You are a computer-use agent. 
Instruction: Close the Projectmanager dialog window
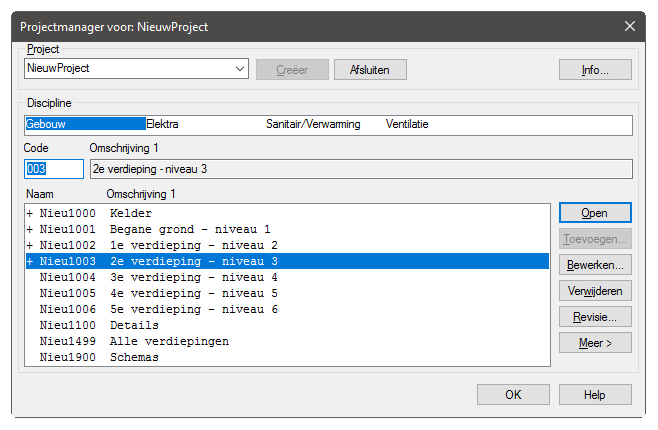pos(629,25)
